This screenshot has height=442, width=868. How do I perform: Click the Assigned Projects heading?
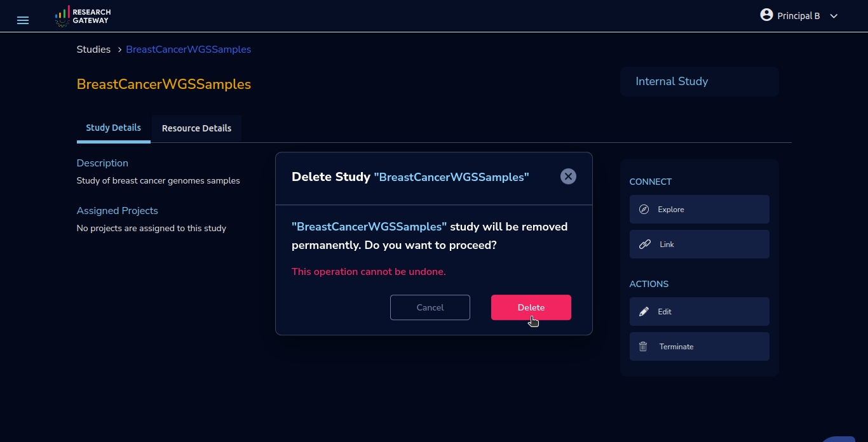(118, 211)
